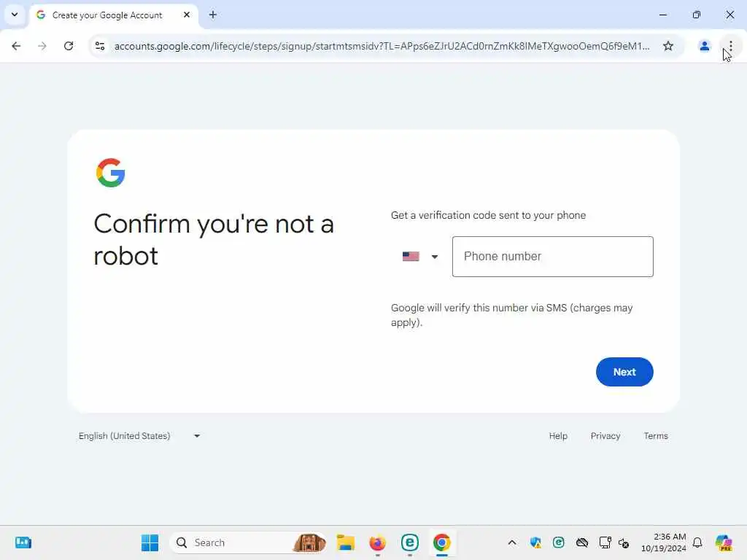The width and height of the screenshot is (747, 560).
Task: Open the country flag code dropdown
Action: (x=419, y=257)
